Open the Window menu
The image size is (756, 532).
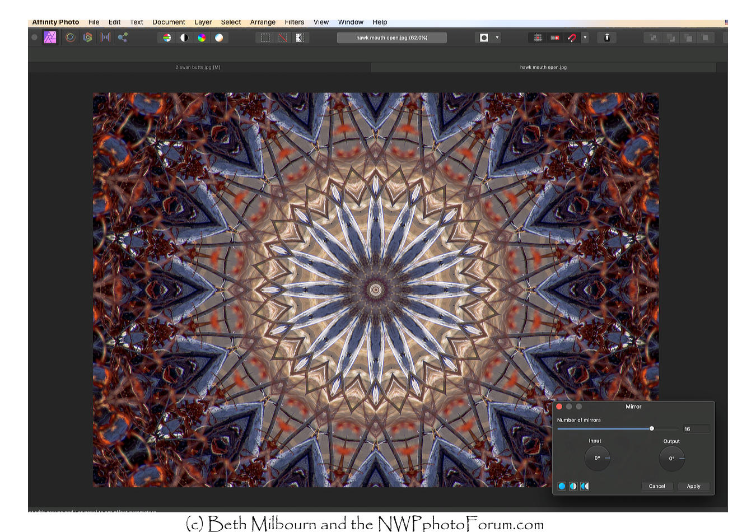[x=351, y=22]
